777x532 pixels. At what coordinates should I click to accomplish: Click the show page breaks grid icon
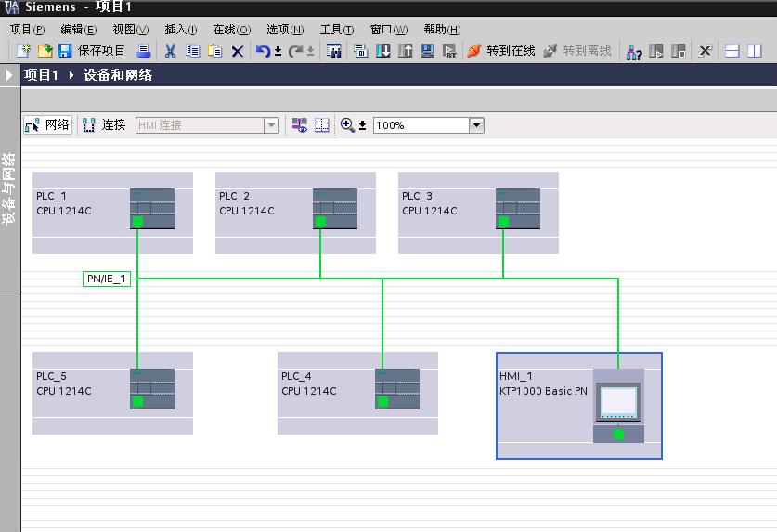(322, 125)
